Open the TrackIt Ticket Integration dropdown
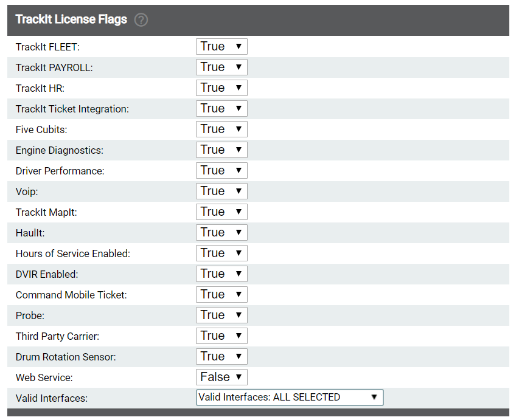Viewport: 516px width, 420px height. pos(221,108)
